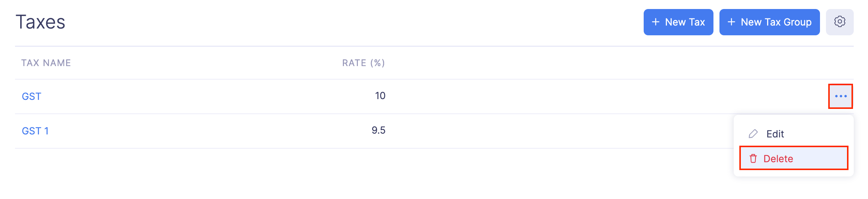Open the GST tax link
Viewport: 868px width, 199px height.
point(32,96)
